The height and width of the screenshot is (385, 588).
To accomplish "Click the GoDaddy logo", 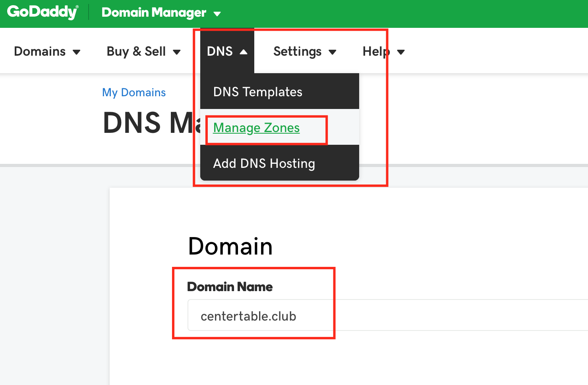I will pos(43,12).
